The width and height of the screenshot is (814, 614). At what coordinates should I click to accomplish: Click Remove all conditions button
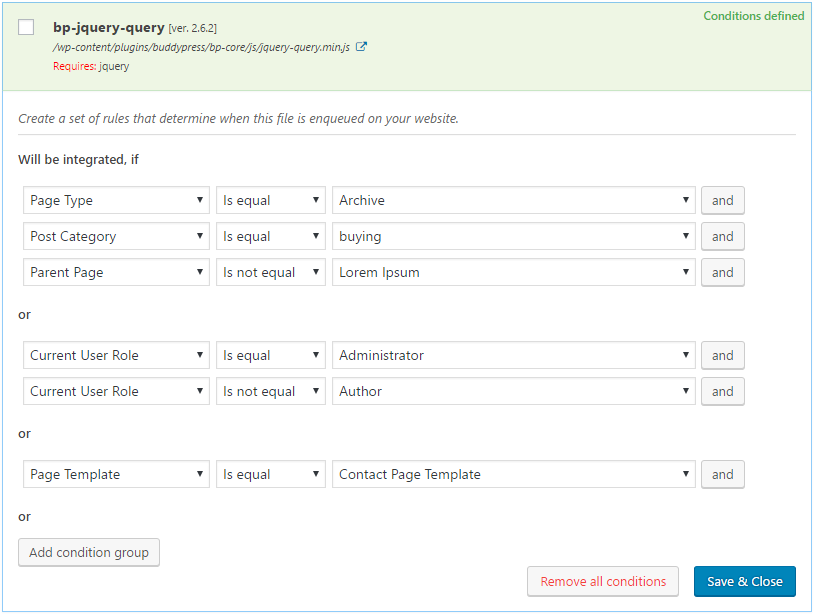coord(603,581)
